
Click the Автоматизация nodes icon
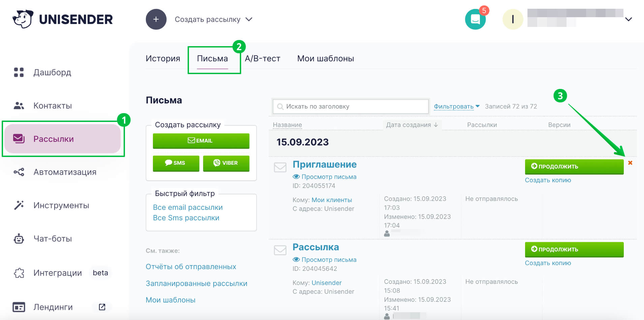[19, 172]
